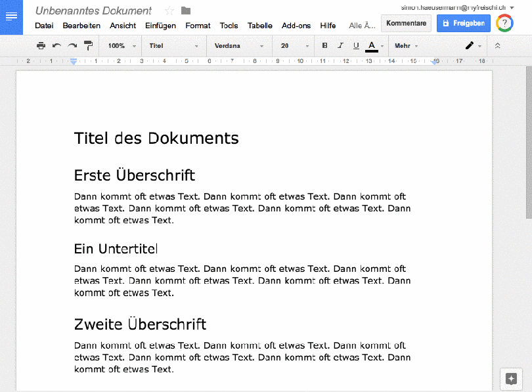
Task: Toggle bold formatting on selected text
Action: (x=323, y=46)
